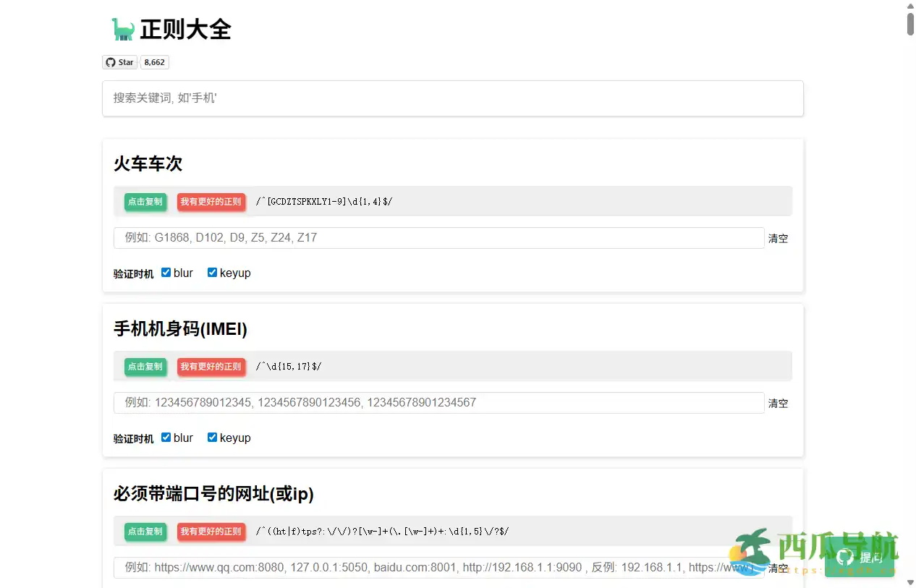
Task: Uncheck blur under 火车车次
Action: [166, 272]
